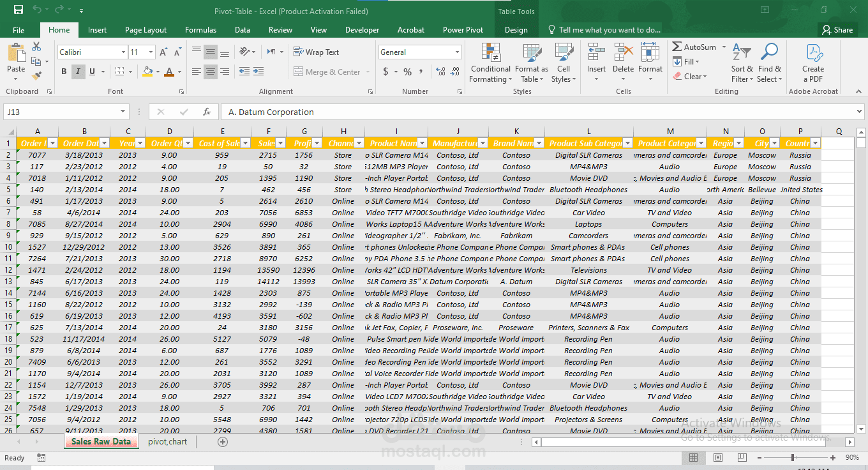Click the AutoSum button
Image resolution: width=868 pixels, height=470 pixels.
(694, 47)
